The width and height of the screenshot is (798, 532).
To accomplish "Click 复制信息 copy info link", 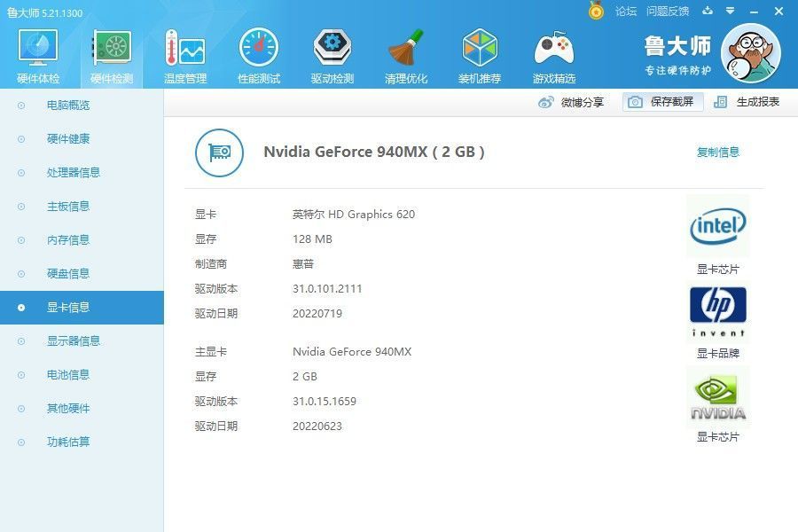I will (718, 153).
